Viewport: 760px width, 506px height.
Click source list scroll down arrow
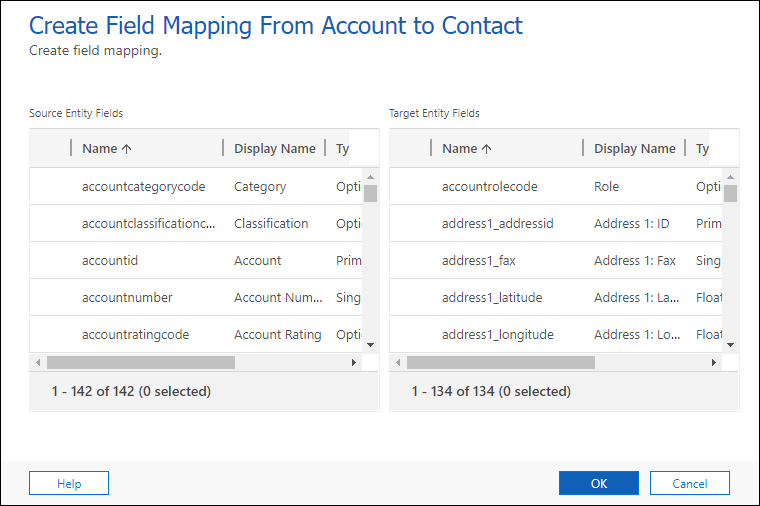pyautogui.click(x=370, y=344)
